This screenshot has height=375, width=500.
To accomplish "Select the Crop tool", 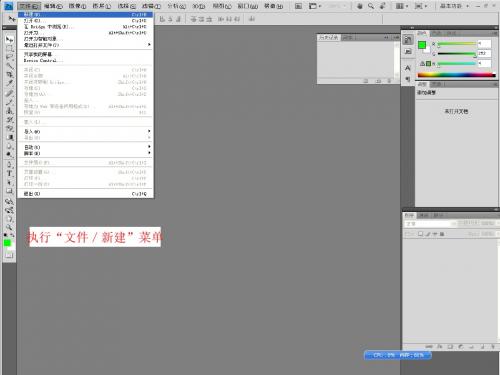I will coord(9,75).
